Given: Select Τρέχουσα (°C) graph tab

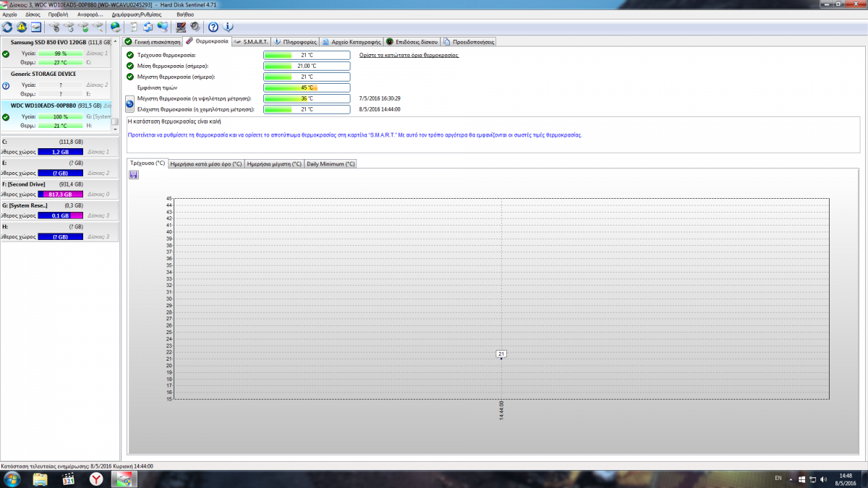Looking at the screenshot, I should pyautogui.click(x=148, y=163).
